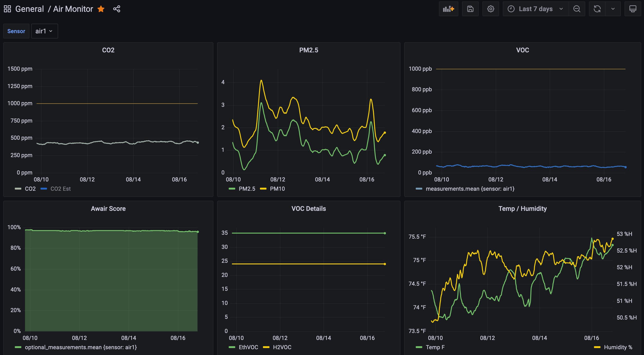Expand the air1 sensor dropdown
This screenshot has width=644, height=355.
[44, 31]
